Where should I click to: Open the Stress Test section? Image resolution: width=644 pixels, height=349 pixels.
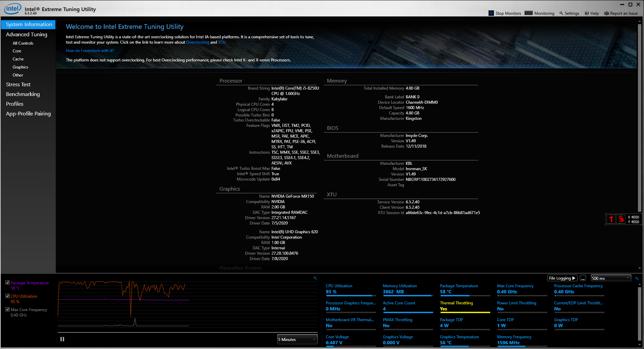[x=18, y=85]
